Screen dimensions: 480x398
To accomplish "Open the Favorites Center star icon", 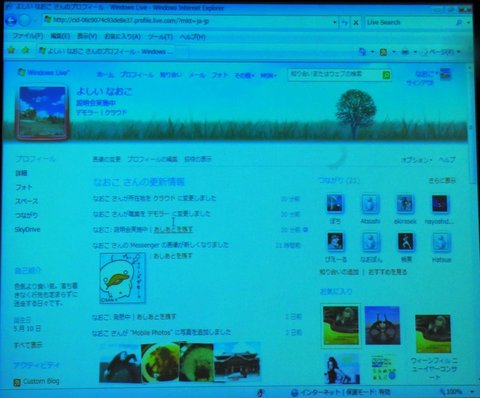I will click(11, 50).
